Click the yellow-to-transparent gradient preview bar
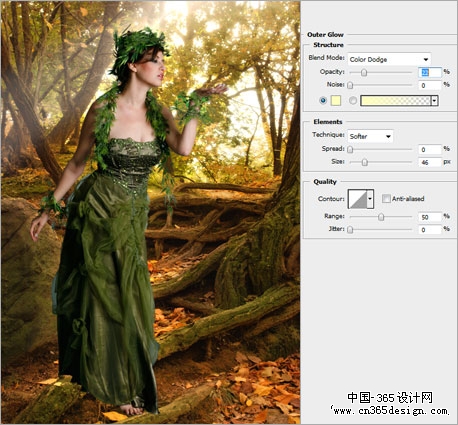Screen dimensions: 458x425 396,101
